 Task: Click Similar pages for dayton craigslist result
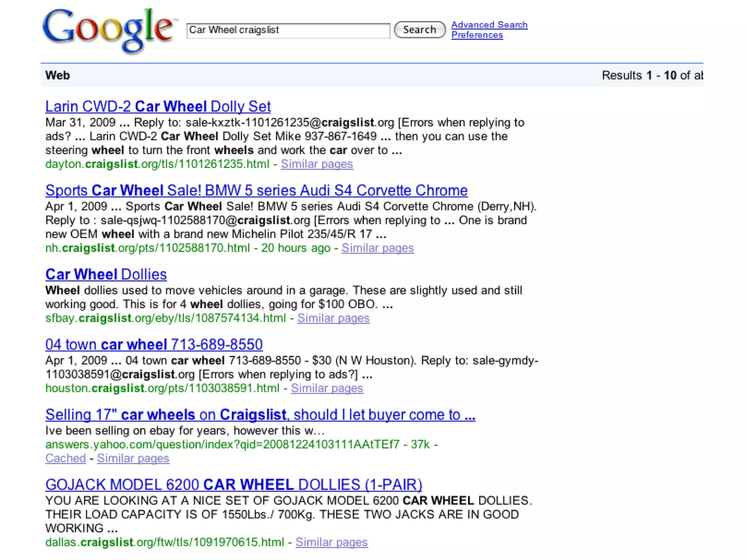(317, 164)
